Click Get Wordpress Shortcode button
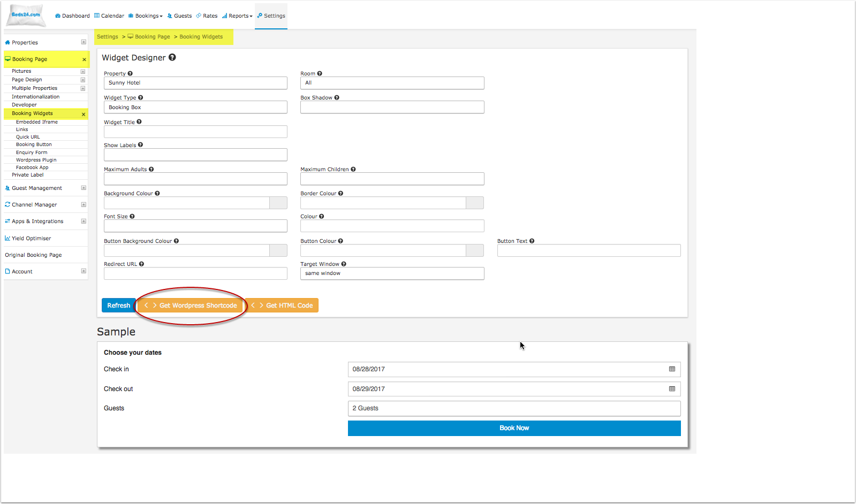The height and width of the screenshot is (504, 856). pos(191,306)
